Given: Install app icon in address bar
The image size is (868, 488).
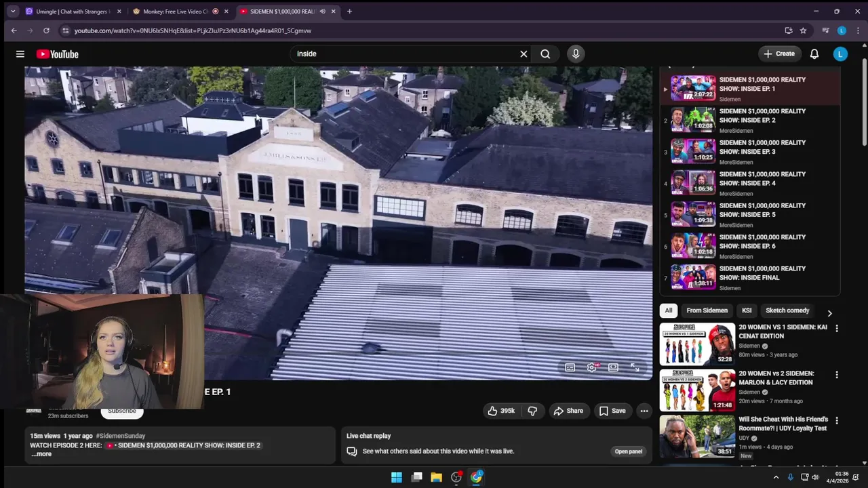Looking at the screenshot, I should click(x=788, y=30).
